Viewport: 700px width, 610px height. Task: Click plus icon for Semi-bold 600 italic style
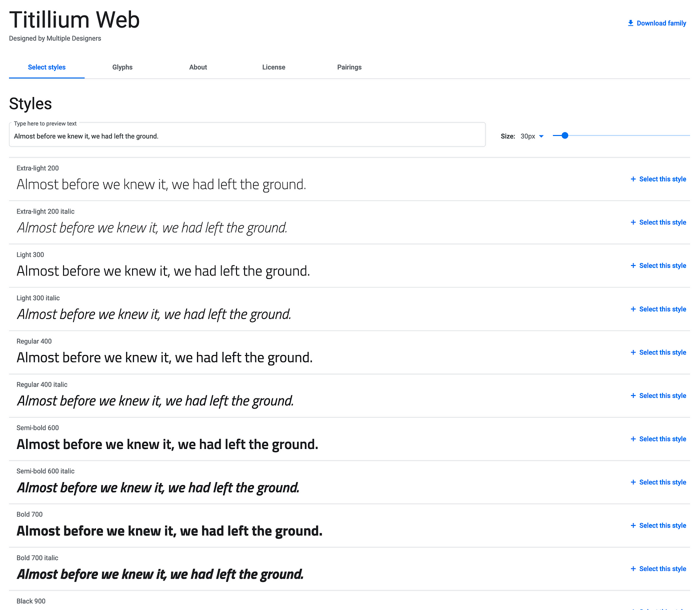pos(633,482)
